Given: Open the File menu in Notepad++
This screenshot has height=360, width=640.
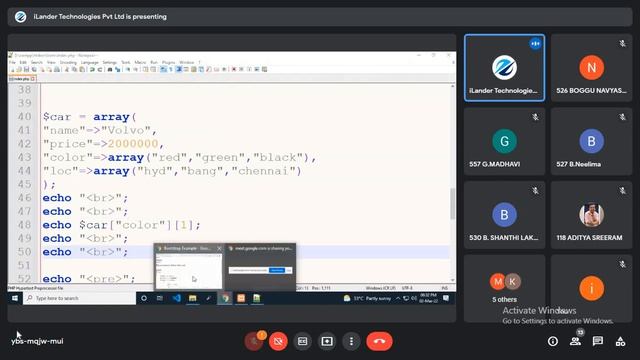Looking at the screenshot, I should [12, 62].
